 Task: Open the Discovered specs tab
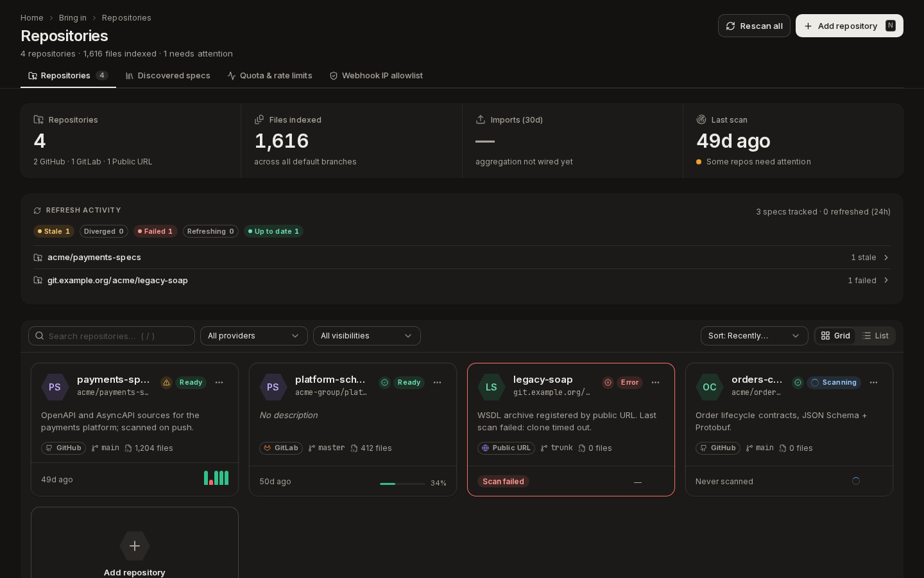point(168,76)
